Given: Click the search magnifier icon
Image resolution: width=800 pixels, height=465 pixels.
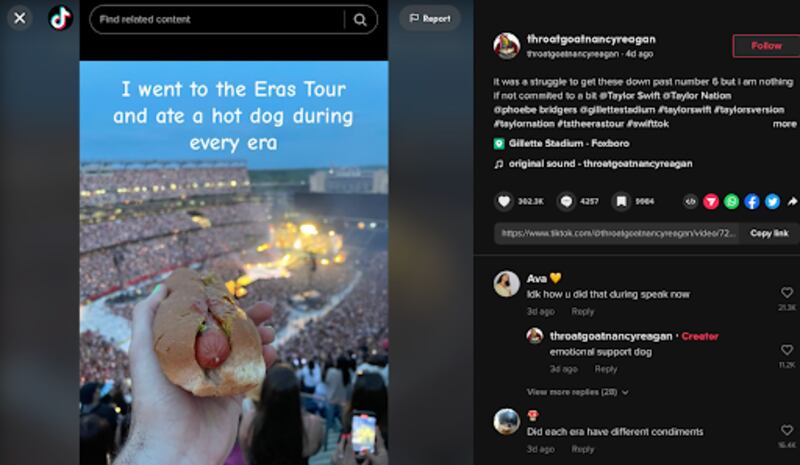Looking at the screenshot, I should (x=360, y=19).
